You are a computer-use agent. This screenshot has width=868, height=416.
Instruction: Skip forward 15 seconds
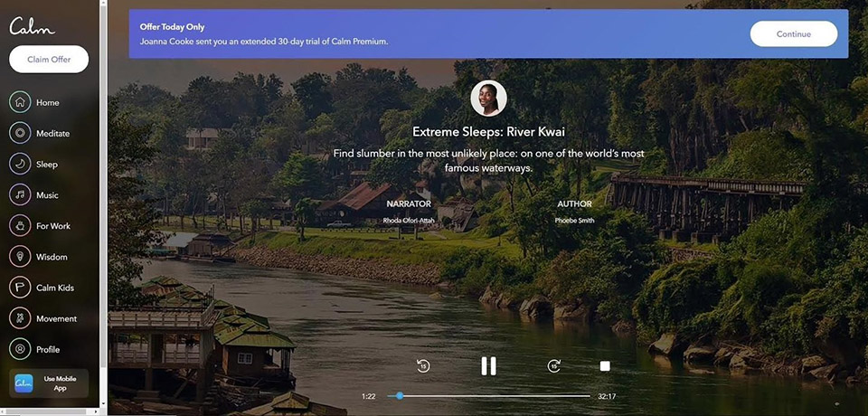coord(554,365)
